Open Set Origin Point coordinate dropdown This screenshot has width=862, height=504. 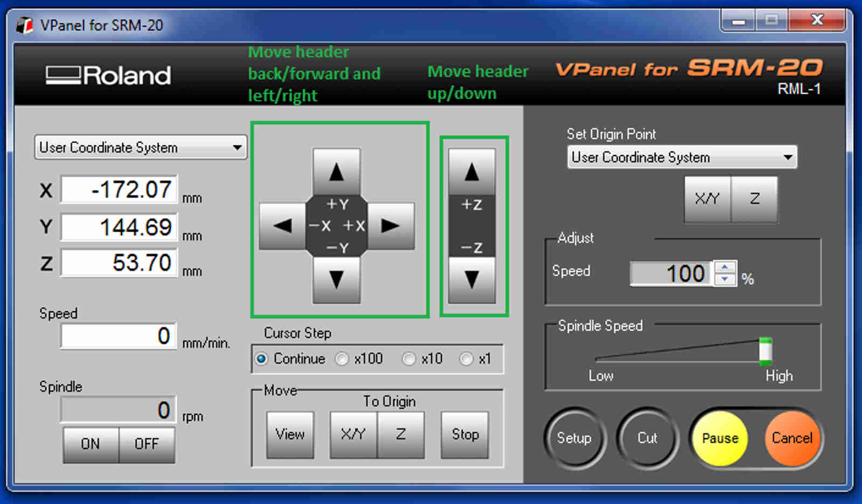(x=682, y=157)
